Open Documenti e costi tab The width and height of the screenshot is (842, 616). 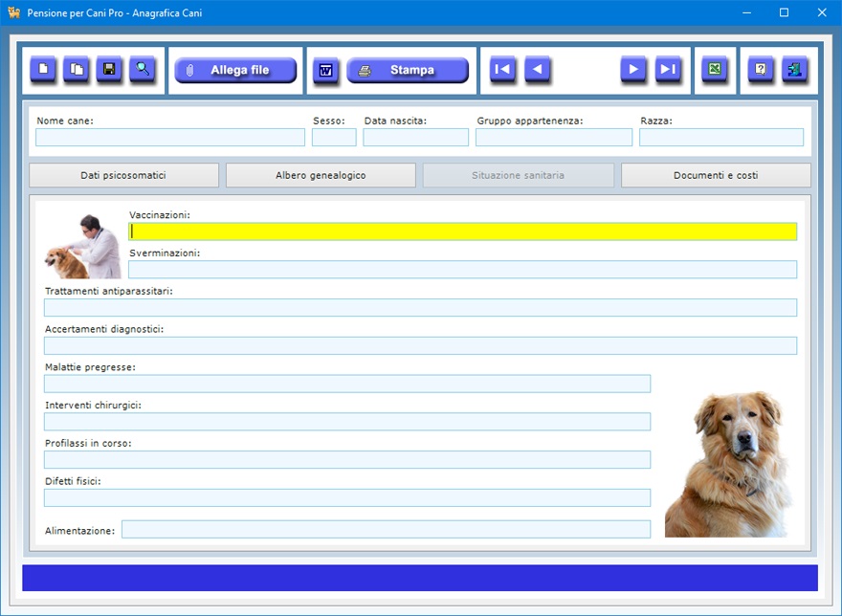[x=716, y=175]
